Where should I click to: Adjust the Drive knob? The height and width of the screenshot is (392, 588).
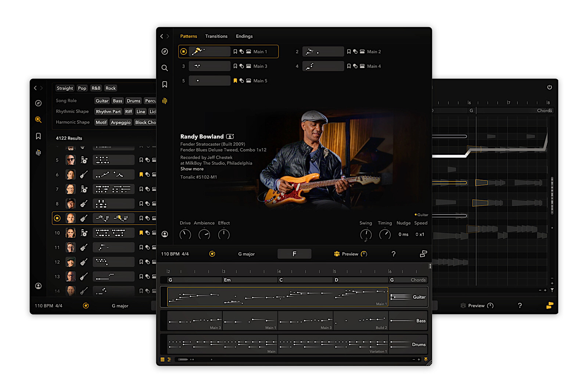[185, 234]
